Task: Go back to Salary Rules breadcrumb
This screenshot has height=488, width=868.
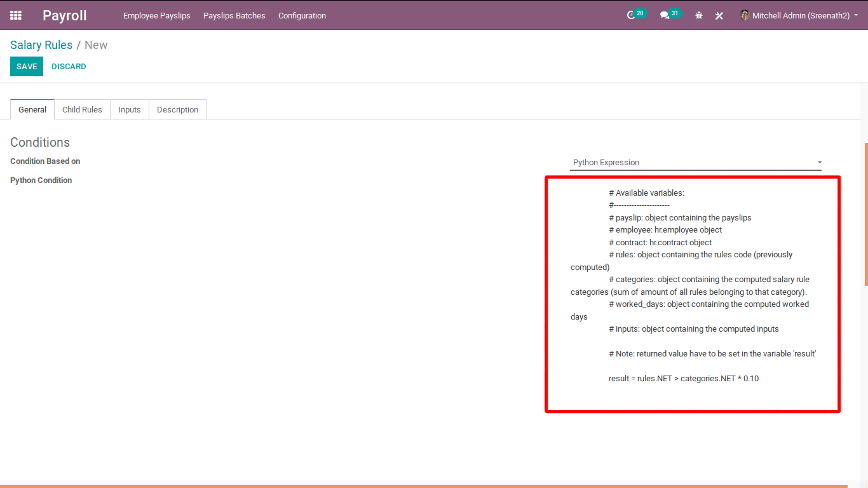Action: (41, 45)
